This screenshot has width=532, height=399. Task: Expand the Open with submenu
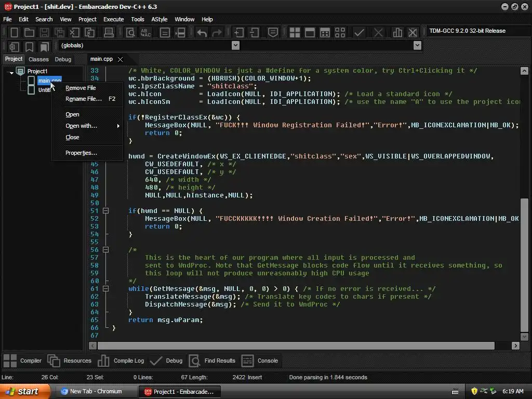pyautogui.click(x=87, y=126)
